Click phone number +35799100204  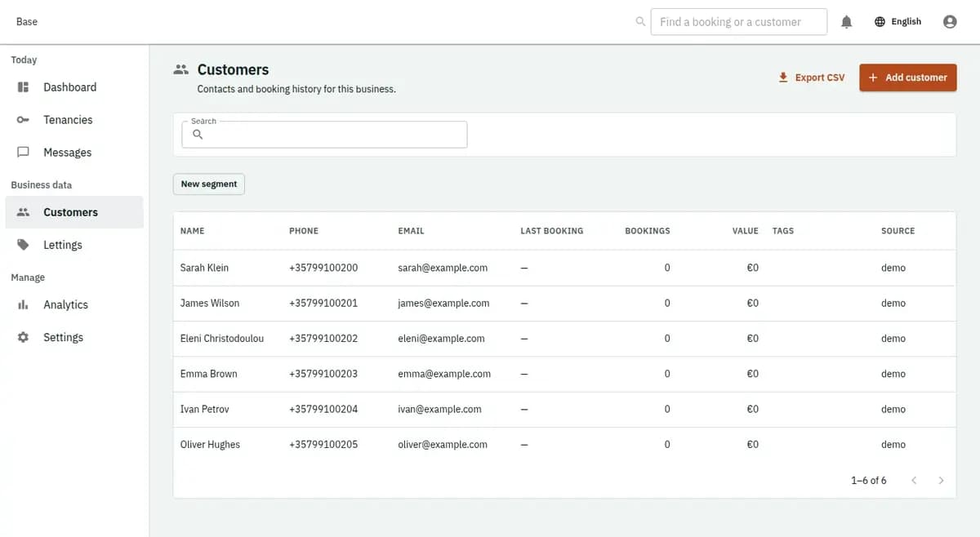tap(323, 409)
